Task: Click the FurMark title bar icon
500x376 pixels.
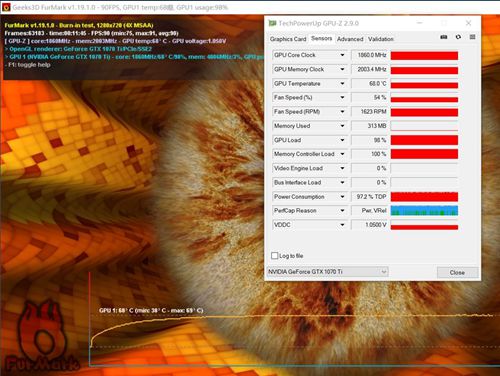Action: pos(6,7)
